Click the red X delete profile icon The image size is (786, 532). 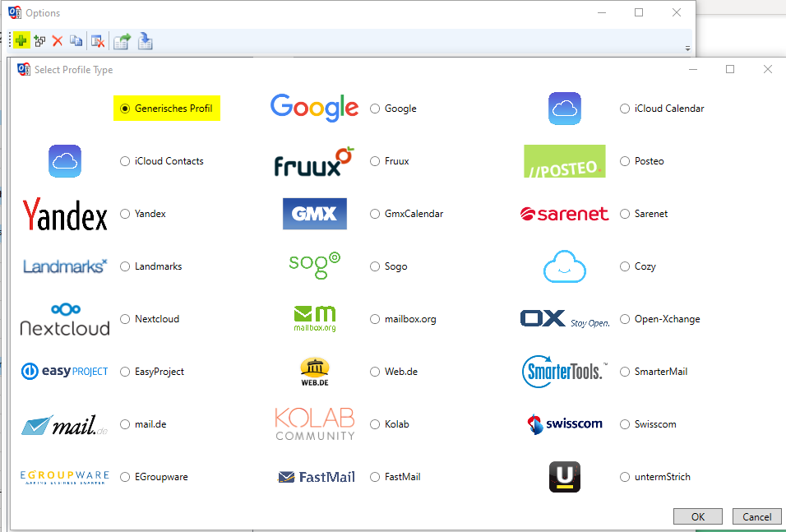tap(58, 40)
